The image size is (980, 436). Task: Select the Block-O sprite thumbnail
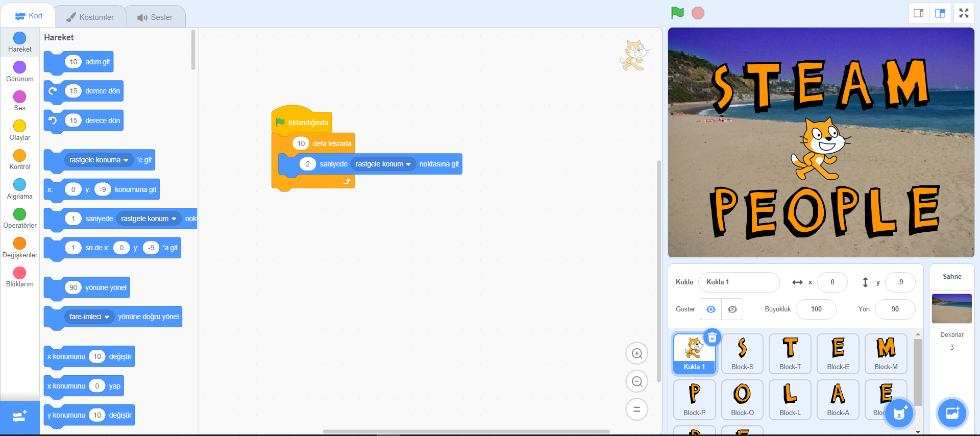tap(742, 400)
